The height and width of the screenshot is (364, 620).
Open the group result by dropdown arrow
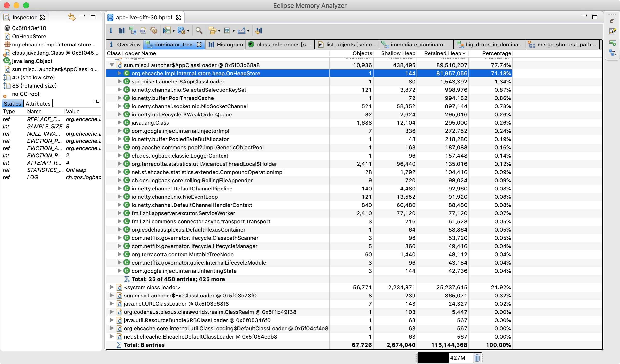[x=219, y=31]
